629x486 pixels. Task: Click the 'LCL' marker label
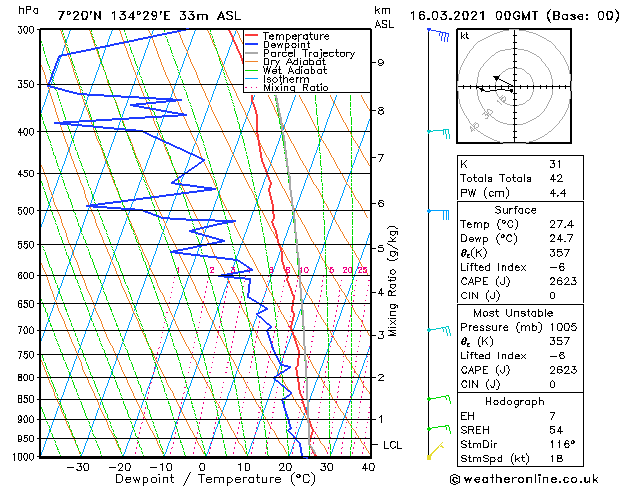click(392, 445)
